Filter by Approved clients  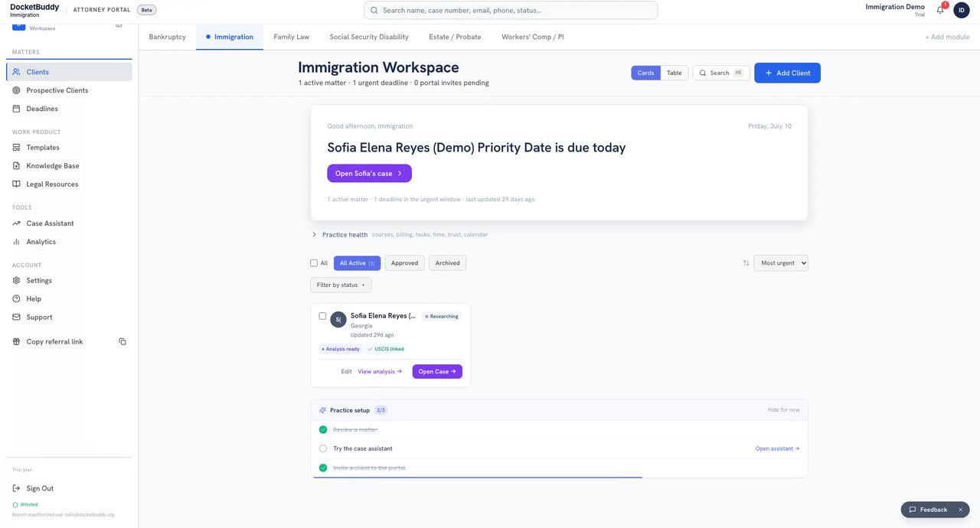[x=404, y=263]
